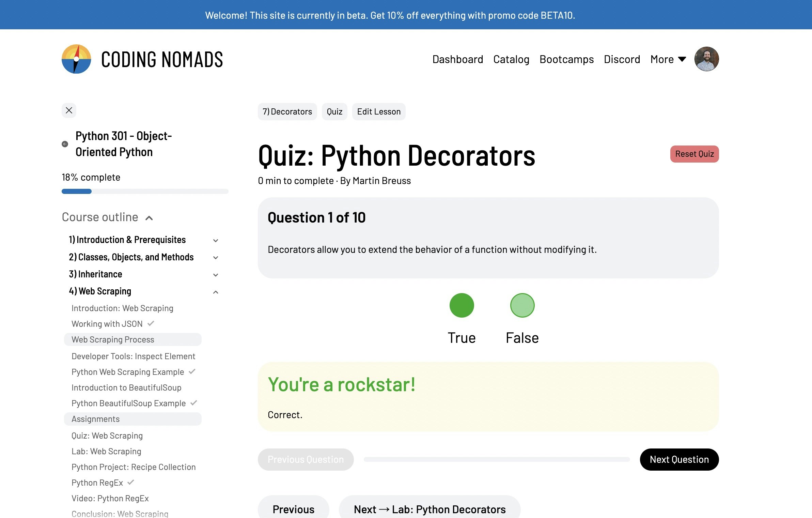Click the course completion progress bar
This screenshot has width=812, height=518.
point(145,191)
